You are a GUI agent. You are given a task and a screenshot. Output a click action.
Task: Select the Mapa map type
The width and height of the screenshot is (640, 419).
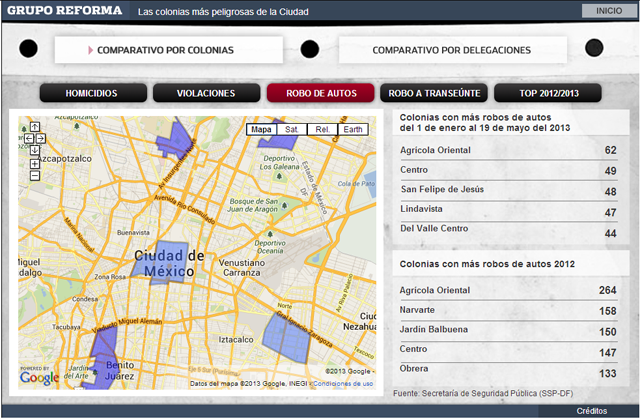coord(261,129)
